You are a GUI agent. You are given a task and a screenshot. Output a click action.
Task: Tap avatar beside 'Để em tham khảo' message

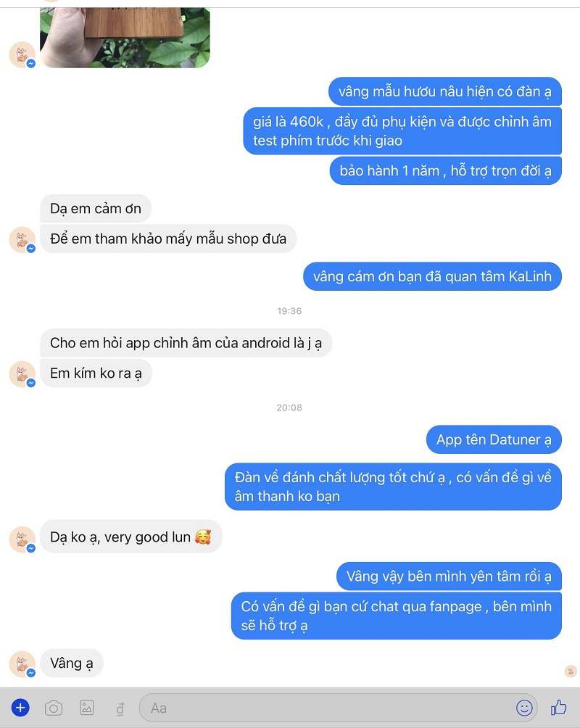[22, 240]
